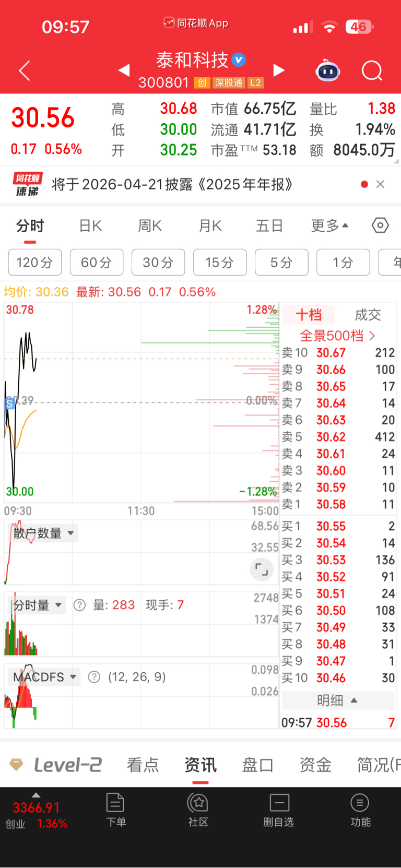401x868 pixels.
Task: Tap the 均价: 30.36 label
Action: 36,292
